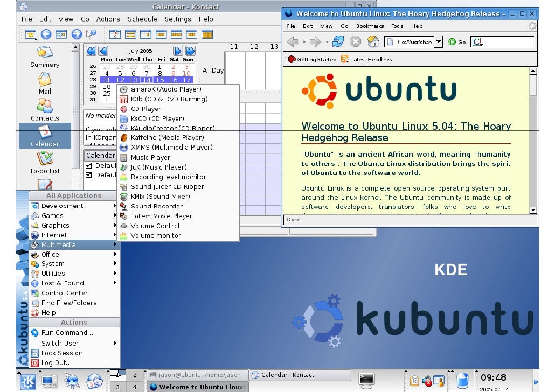The image size is (555, 392).
Task: Click the blue Go Forward arrow in Kontact toolbar
Action: point(77,34)
